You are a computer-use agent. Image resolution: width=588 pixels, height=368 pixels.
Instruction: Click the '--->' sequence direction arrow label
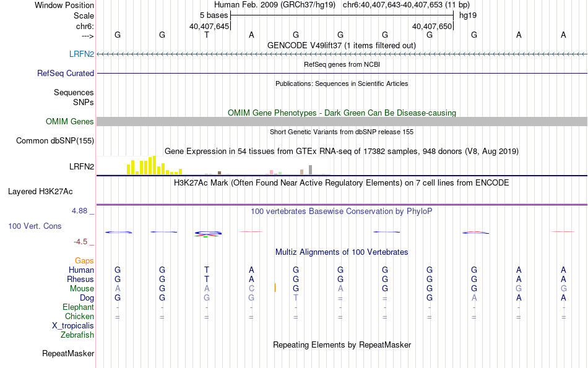[x=88, y=36]
